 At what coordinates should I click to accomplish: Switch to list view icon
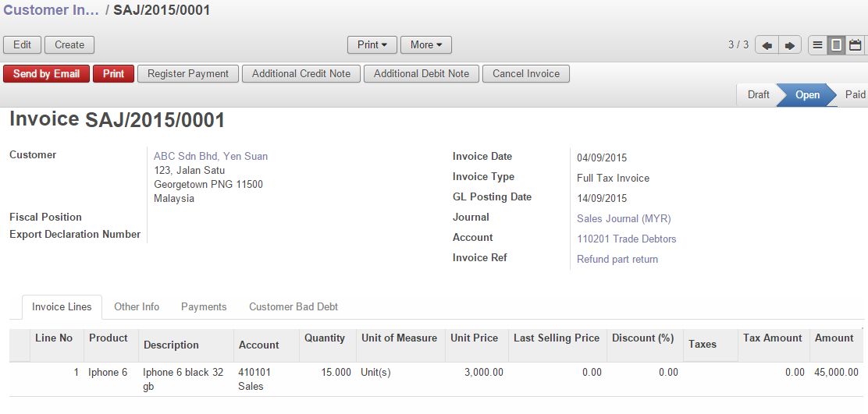(817, 45)
